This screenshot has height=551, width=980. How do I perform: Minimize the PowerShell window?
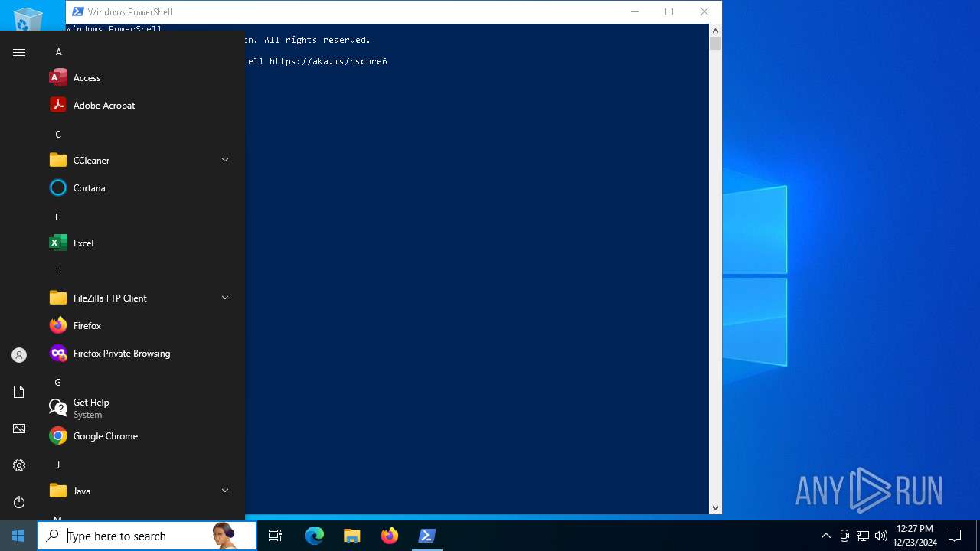pos(635,11)
